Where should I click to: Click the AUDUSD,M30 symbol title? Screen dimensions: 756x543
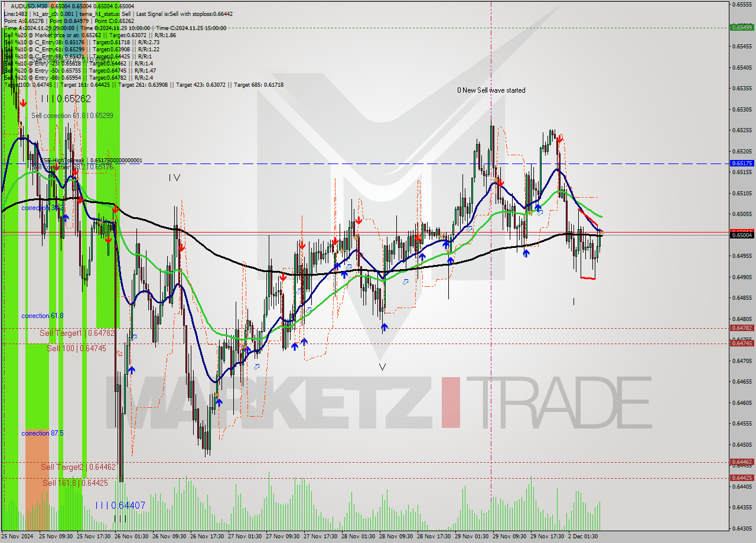click(29, 6)
